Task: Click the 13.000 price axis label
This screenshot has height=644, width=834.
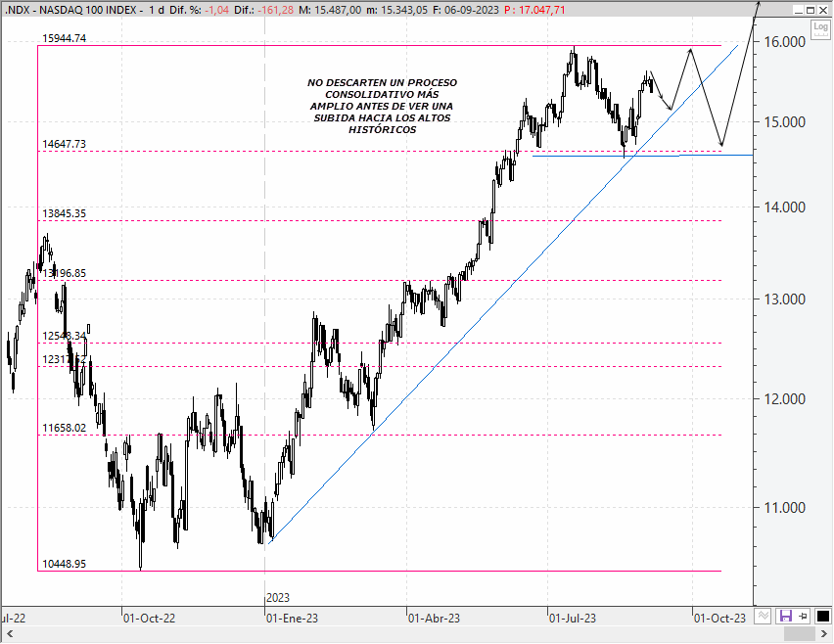Action: pyautogui.click(x=784, y=299)
